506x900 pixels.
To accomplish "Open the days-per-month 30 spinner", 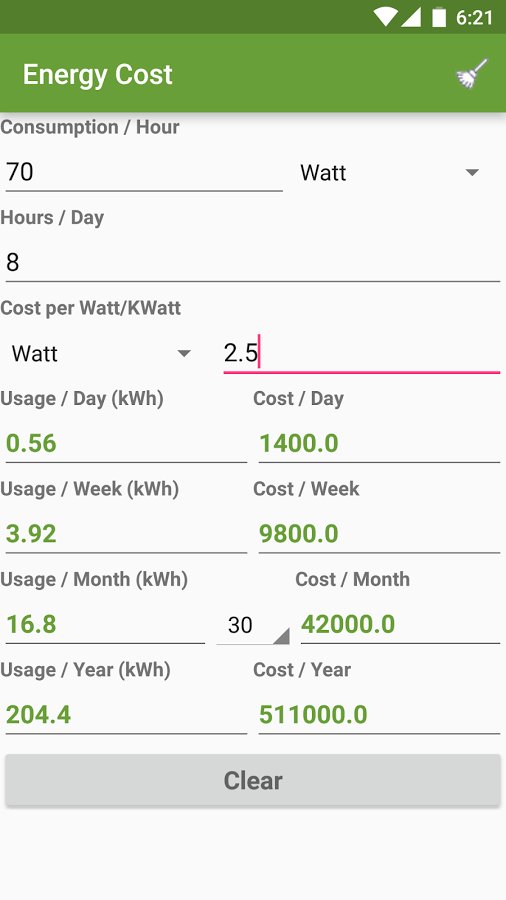I will tap(252, 624).
